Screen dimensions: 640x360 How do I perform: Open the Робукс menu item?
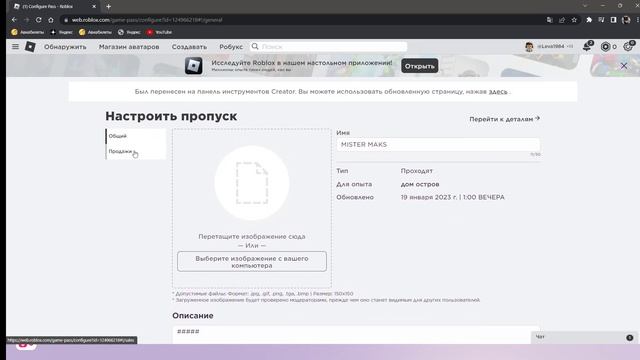point(231,47)
